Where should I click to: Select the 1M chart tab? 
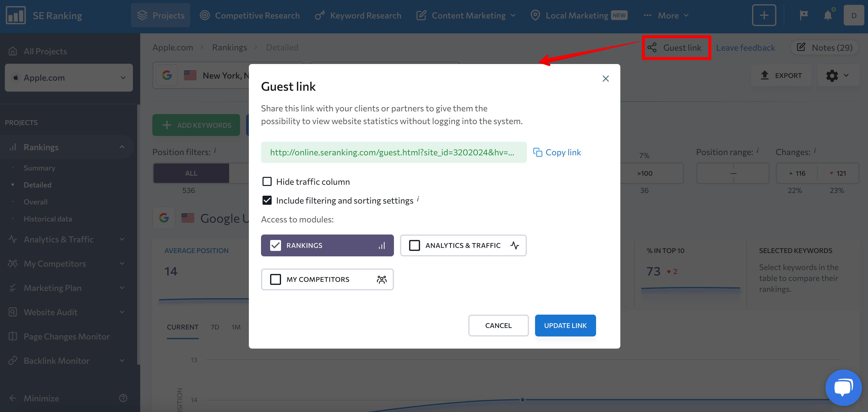click(236, 327)
